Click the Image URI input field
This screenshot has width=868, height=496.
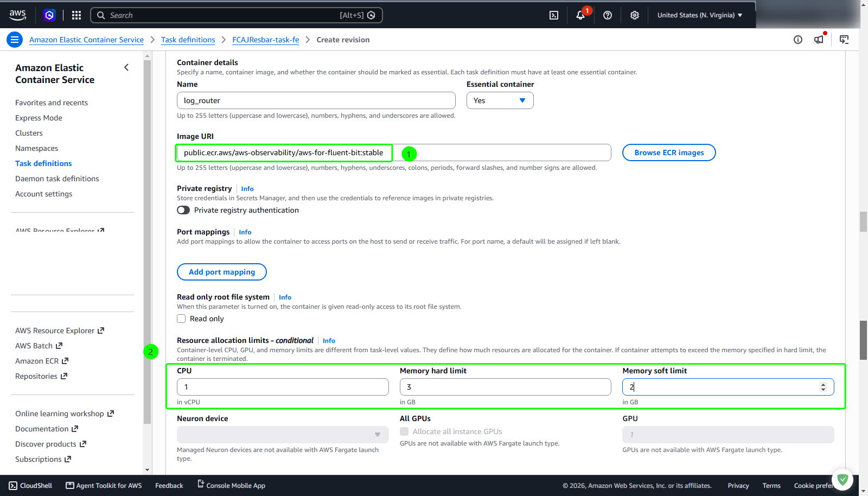(x=394, y=152)
